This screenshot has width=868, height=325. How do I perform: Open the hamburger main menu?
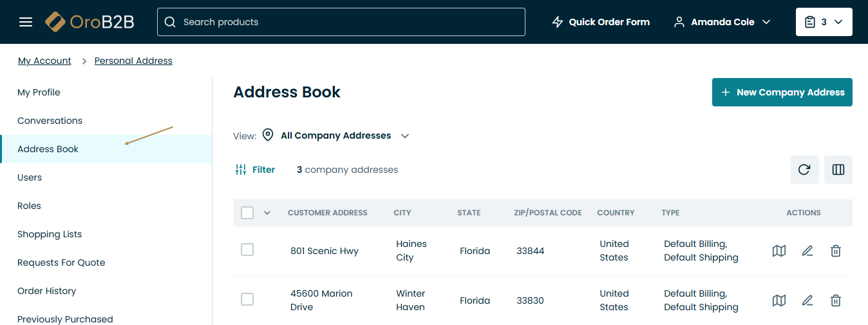26,22
